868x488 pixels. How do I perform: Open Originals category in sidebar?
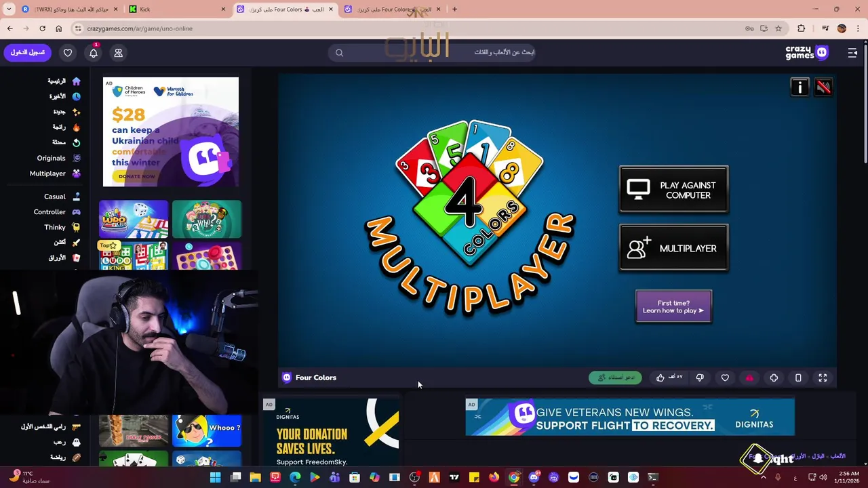(x=58, y=158)
